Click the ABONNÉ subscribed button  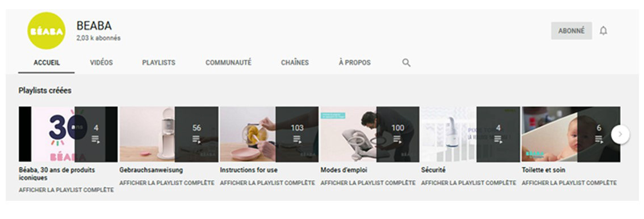571,31
